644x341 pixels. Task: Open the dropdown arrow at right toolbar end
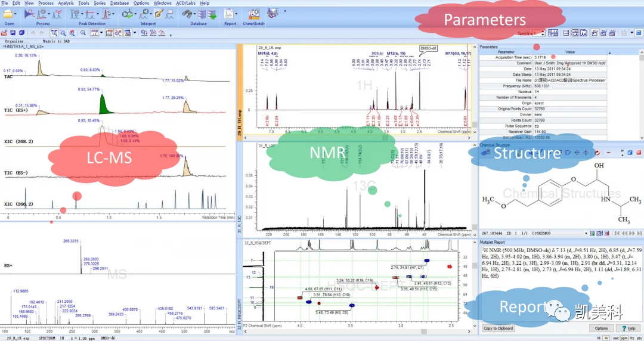click(x=631, y=33)
